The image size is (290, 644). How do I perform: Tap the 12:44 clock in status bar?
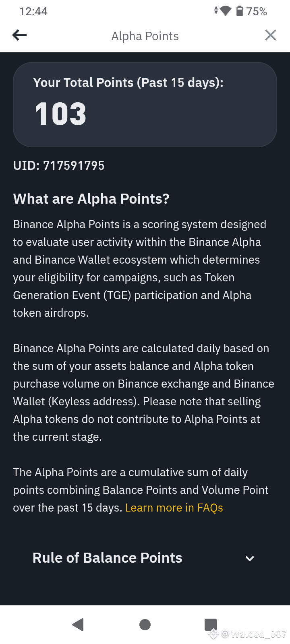[x=33, y=11]
